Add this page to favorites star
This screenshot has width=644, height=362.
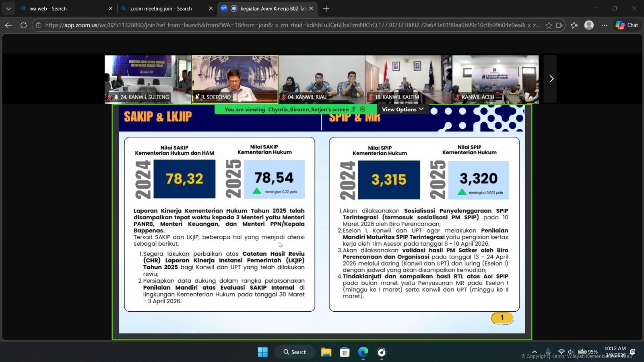(x=549, y=25)
